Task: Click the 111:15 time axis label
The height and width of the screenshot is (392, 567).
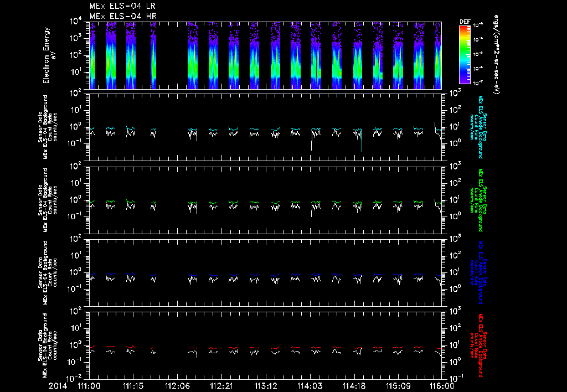Action: 133,386
